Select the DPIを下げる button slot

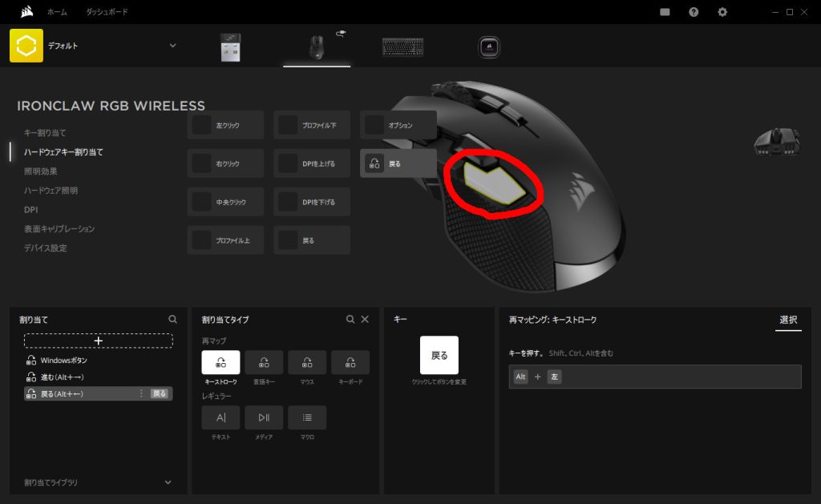coord(312,202)
